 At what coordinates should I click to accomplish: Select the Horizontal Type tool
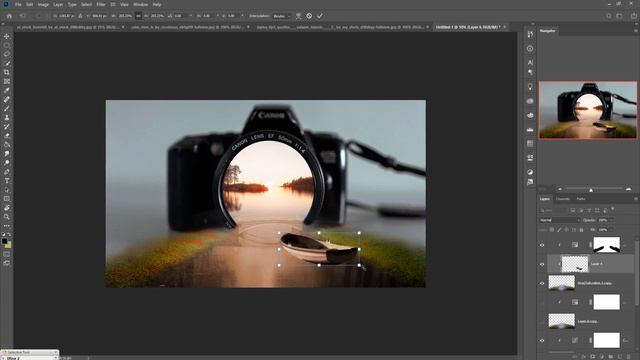7,181
